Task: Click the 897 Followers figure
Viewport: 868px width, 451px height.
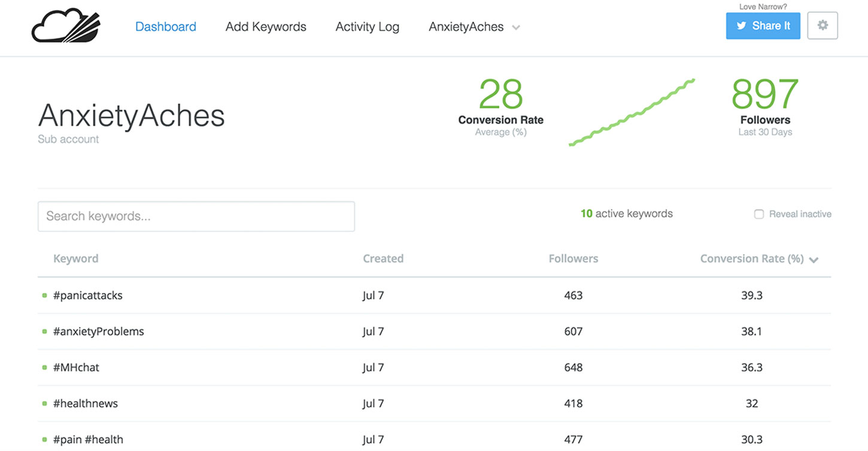Action: pos(765,94)
